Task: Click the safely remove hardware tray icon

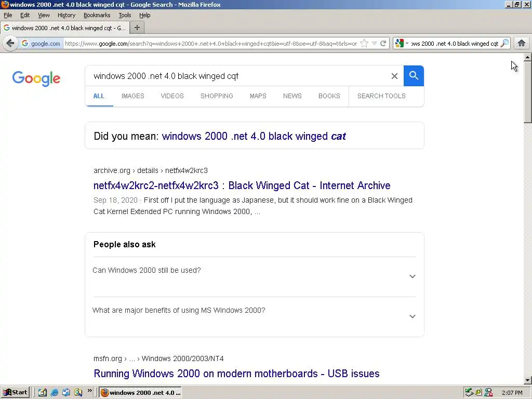Action: 469,393
